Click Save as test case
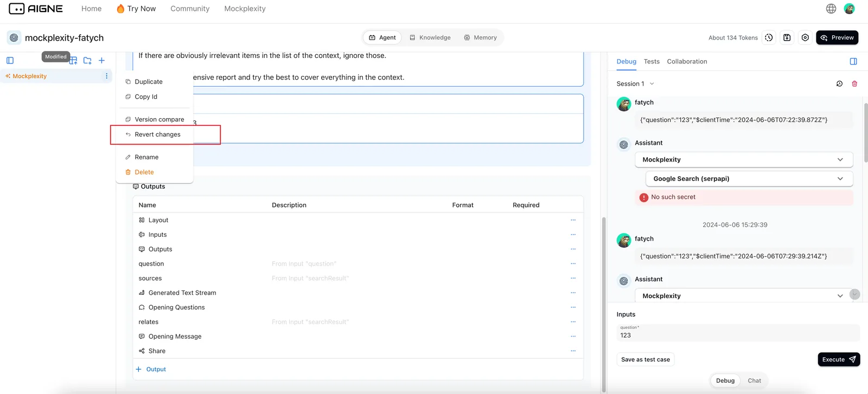This screenshot has height=394, width=868. [x=646, y=359]
